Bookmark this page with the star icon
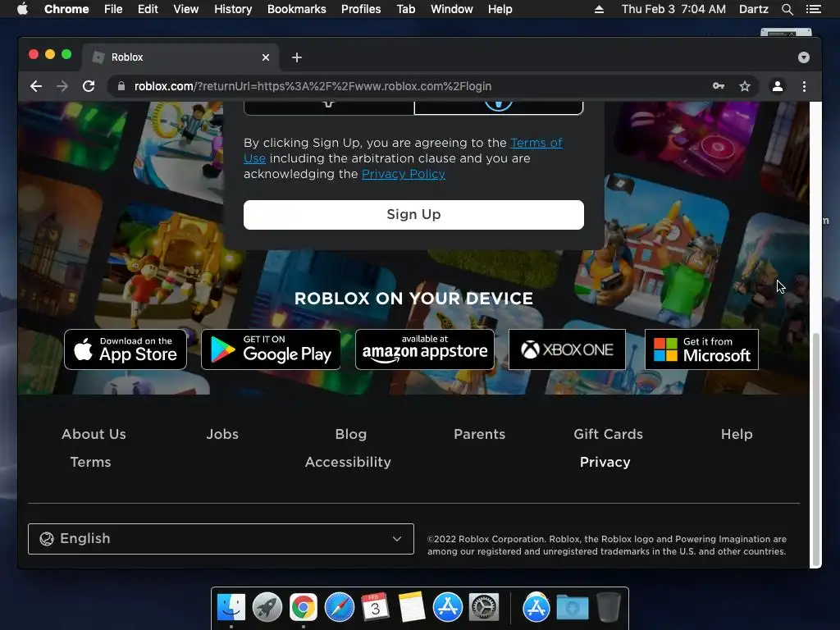840x630 pixels. point(745,86)
